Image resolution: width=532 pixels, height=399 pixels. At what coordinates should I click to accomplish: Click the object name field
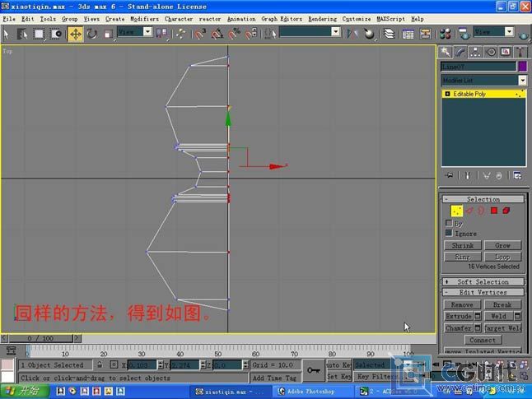(478, 67)
